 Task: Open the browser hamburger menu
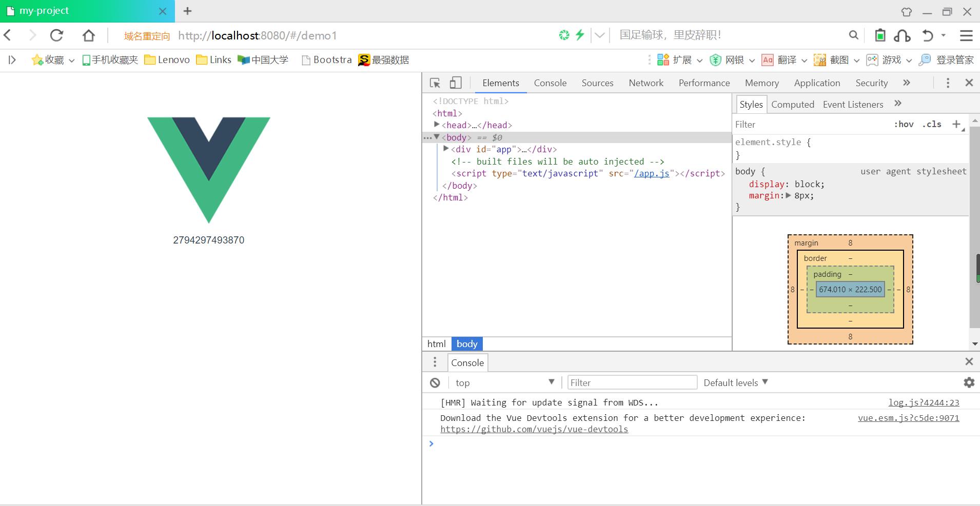point(966,35)
